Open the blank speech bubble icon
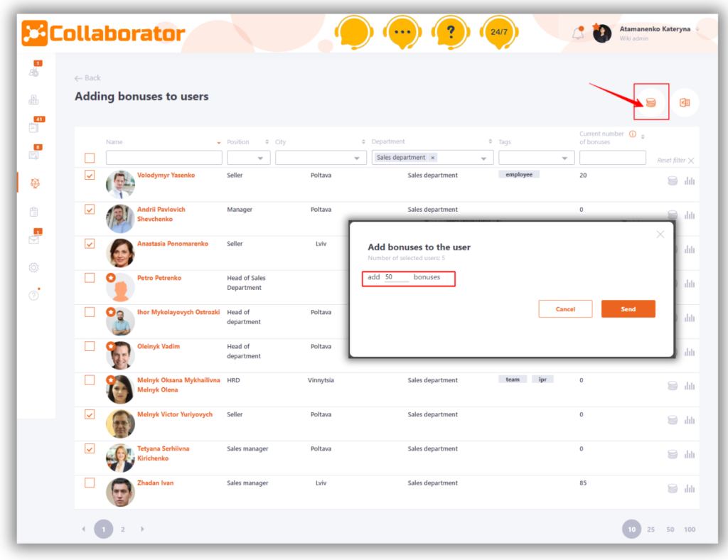The height and width of the screenshot is (560, 728). click(354, 33)
